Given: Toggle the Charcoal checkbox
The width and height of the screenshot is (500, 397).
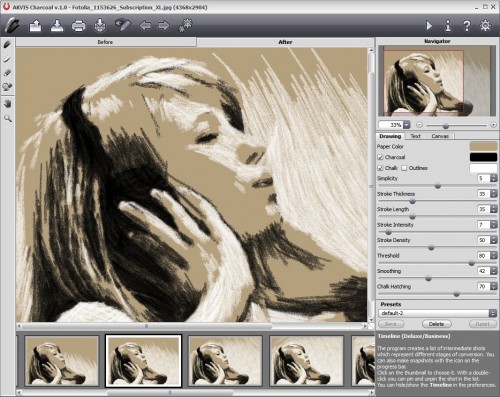Looking at the screenshot, I should click(380, 157).
